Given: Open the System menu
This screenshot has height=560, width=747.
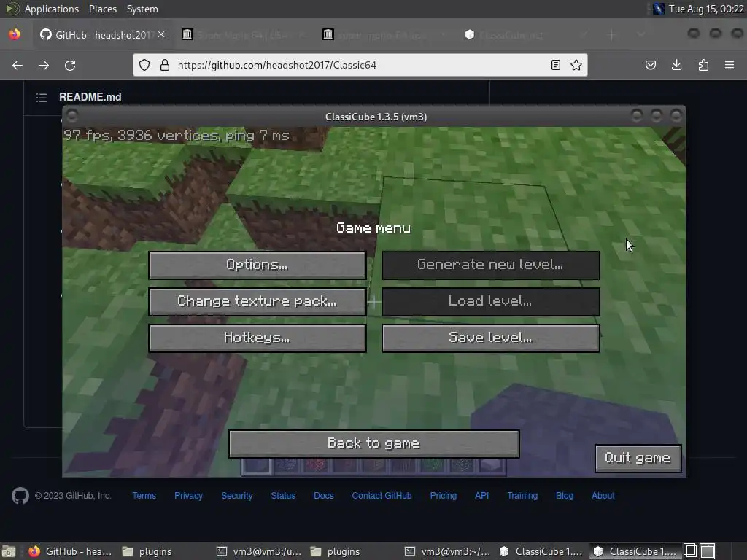Looking at the screenshot, I should [142, 9].
